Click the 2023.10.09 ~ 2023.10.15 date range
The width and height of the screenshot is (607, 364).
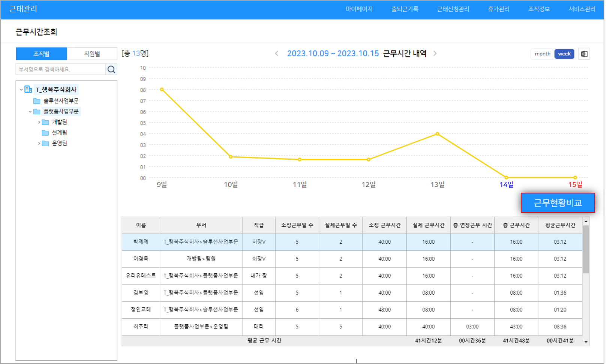click(x=333, y=54)
